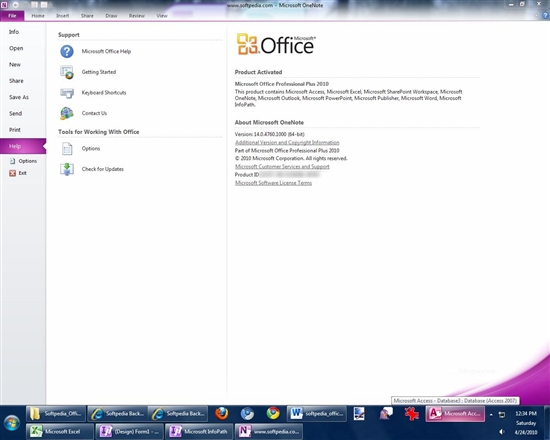This screenshot has width=550, height=440.
Task: Open Google Chrome from the taskbar
Action: 273,413
